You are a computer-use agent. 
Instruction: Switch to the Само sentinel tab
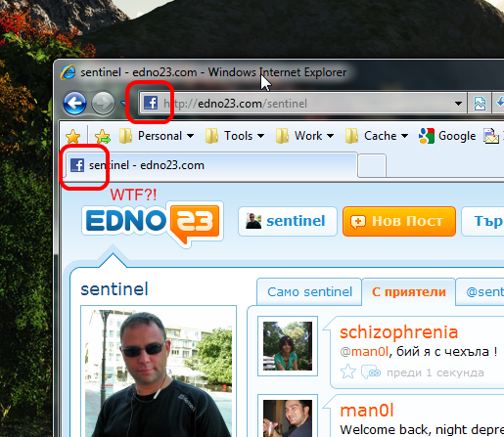point(309,291)
